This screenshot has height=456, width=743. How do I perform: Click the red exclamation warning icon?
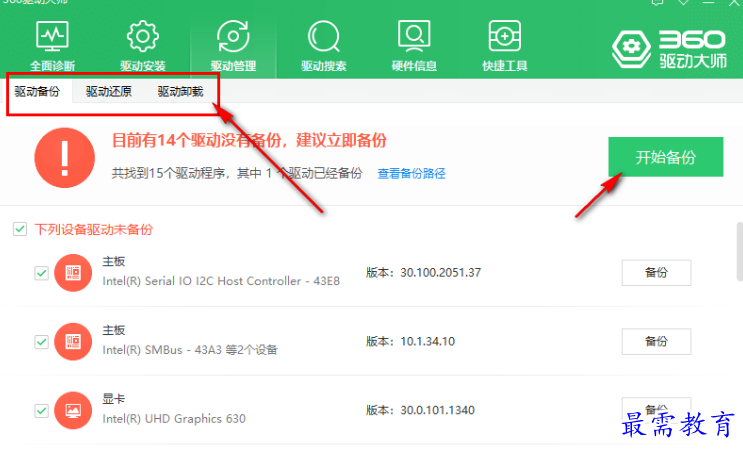pyautogui.click(x=64, y=157)
